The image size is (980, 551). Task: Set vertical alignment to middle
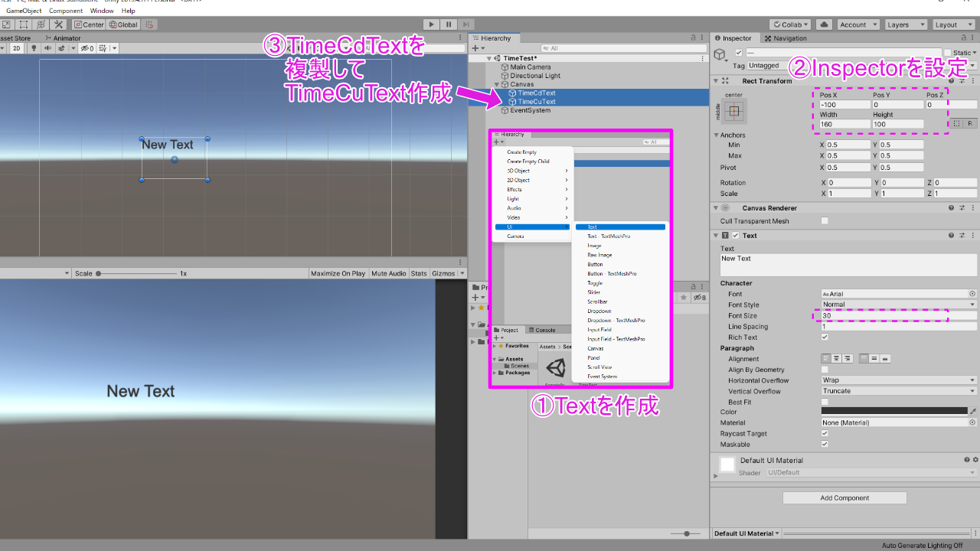pos(874,359)
